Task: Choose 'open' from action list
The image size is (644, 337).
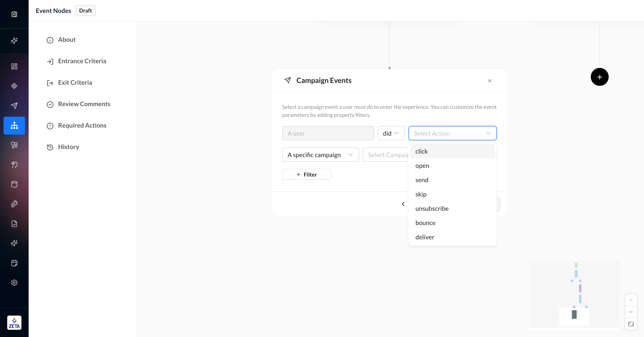Action: click(x=452, y=165)
